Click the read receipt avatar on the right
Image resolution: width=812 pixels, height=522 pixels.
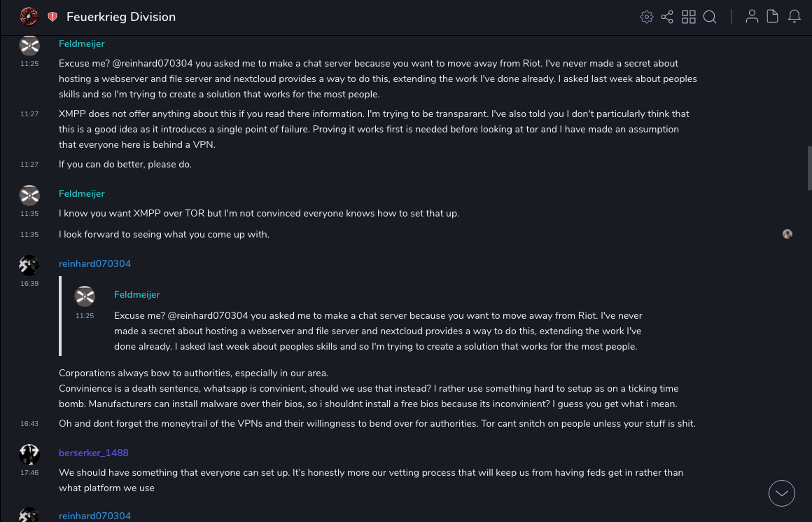pyautogui.click(x=787, y=234)
